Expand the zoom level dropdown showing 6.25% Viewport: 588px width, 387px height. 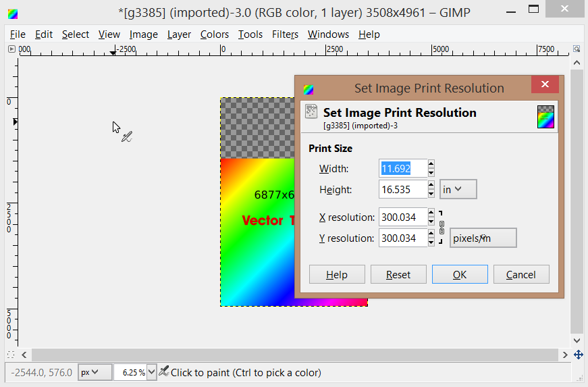click(151, 372)
